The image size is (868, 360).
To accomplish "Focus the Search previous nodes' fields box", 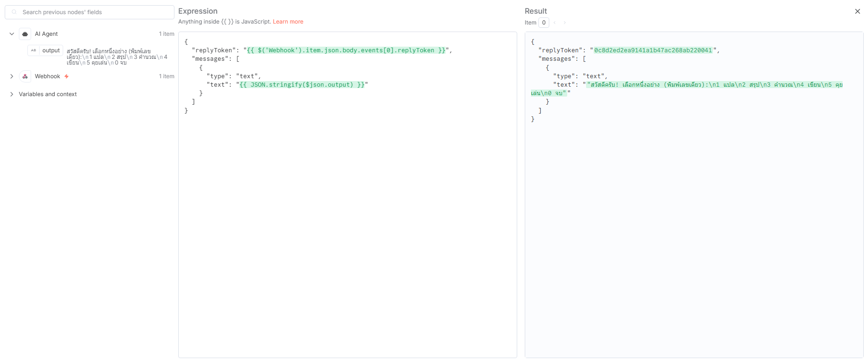I will [94, 12].
